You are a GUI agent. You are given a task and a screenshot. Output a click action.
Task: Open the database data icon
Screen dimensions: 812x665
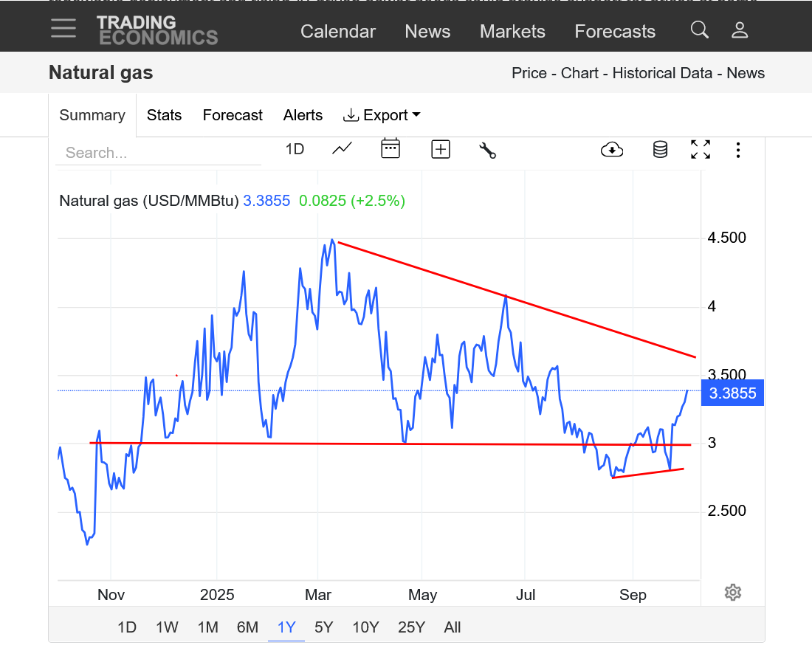tap(660, 150)
